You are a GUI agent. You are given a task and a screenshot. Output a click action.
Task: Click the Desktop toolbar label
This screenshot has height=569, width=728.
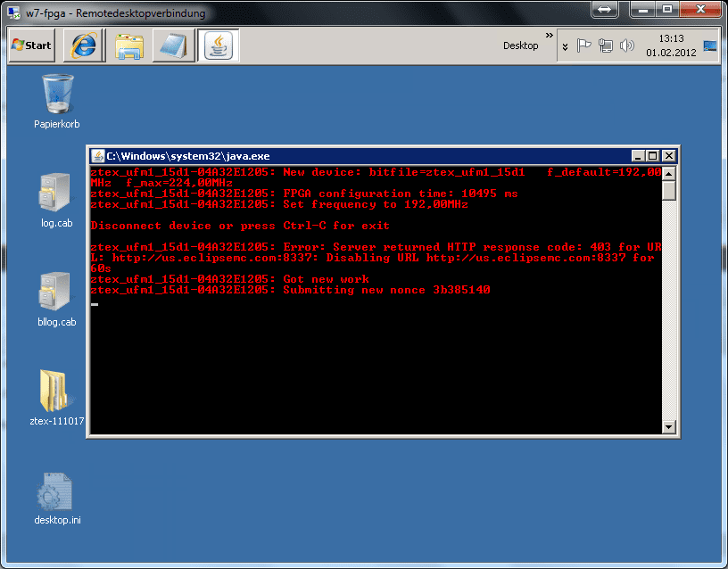520,45
